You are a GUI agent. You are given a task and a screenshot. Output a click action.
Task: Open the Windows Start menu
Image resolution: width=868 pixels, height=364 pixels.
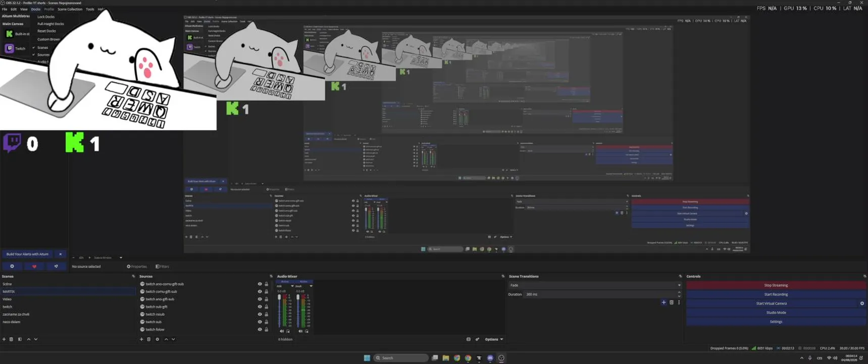tap(367, 358)
